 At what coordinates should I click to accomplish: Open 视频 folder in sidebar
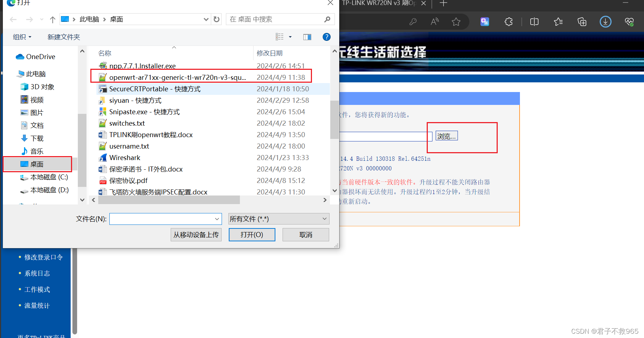point(32,100)
